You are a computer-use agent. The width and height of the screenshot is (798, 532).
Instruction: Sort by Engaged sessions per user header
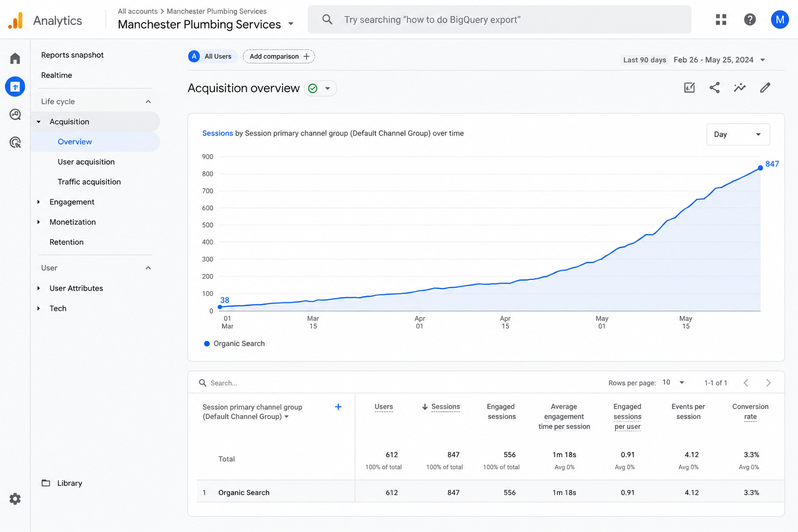(627, 417)
